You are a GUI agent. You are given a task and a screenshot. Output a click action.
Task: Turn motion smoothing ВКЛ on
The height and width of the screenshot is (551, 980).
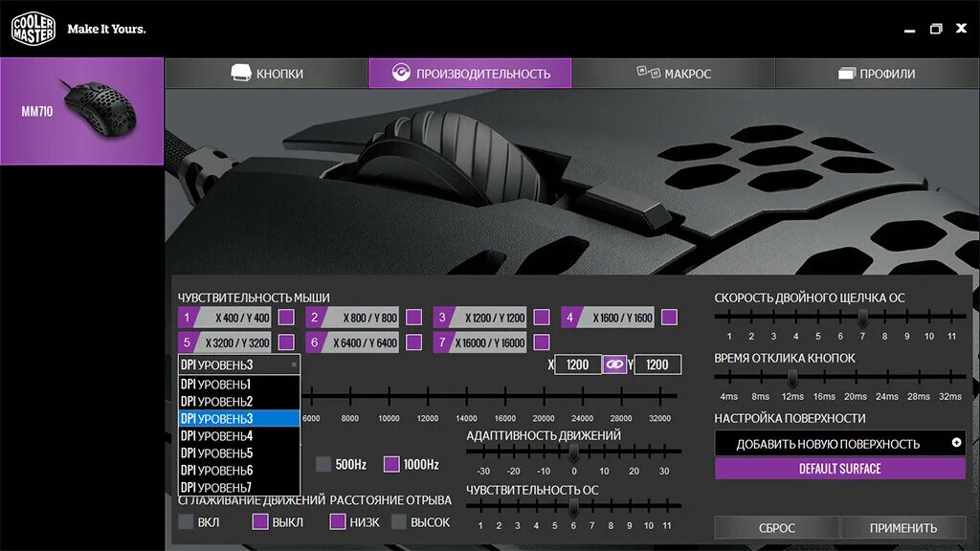pyautogui.click(x=186, y=521)
